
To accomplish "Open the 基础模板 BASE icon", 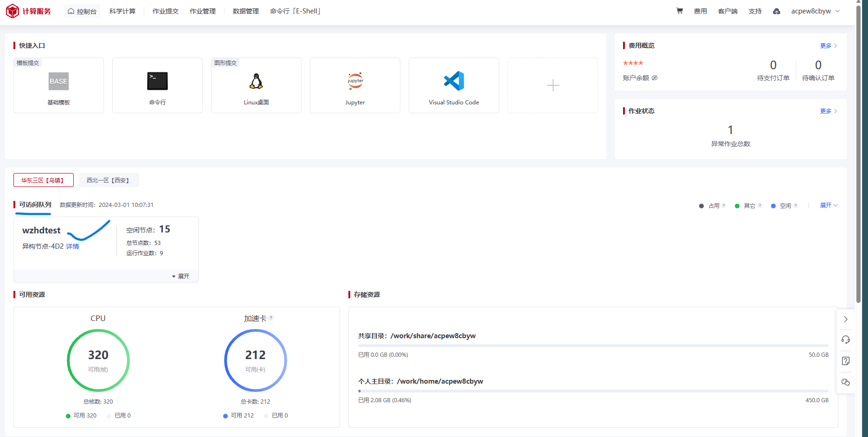I will tap(58, 82).
